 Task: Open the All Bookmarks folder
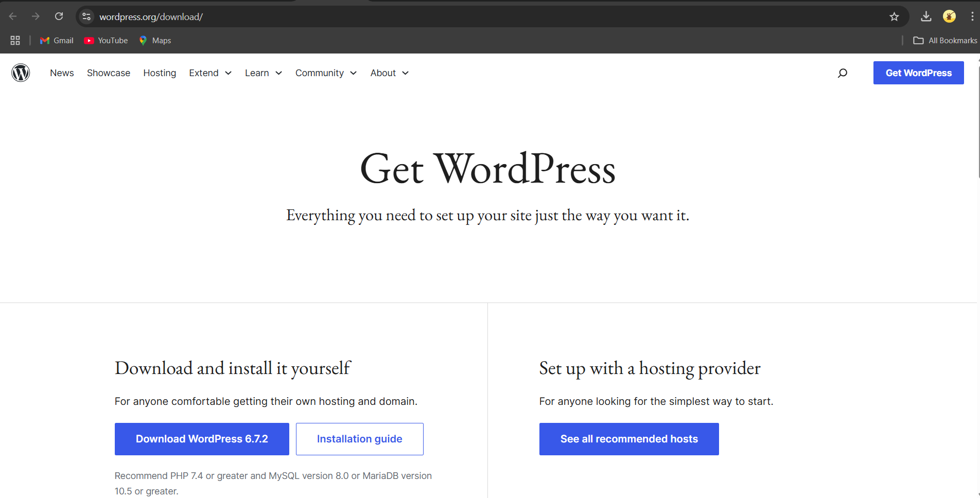[945, 40]
